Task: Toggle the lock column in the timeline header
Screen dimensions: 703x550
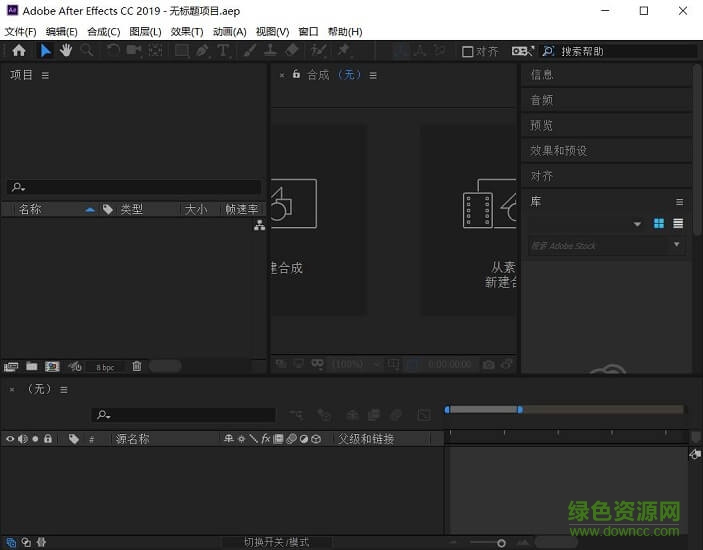Action: (x=47, y=439)
